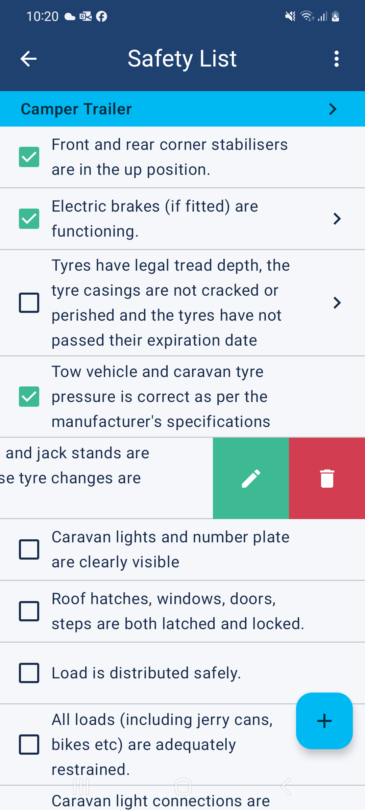Open electric brakes item details chevron
The width and height of the screenshot is (365, 810).
pos(337,219)
